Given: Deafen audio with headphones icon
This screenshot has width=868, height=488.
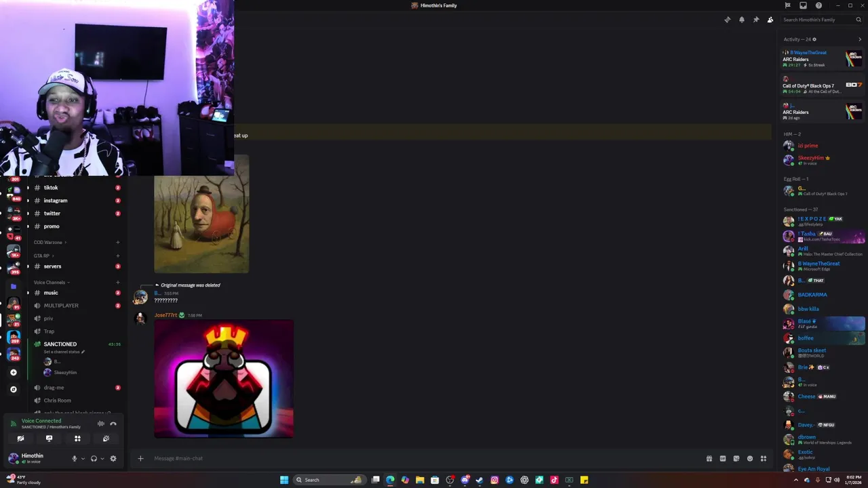Looking at the screenshot, I should pyautogui.click(x=94, y=458).
